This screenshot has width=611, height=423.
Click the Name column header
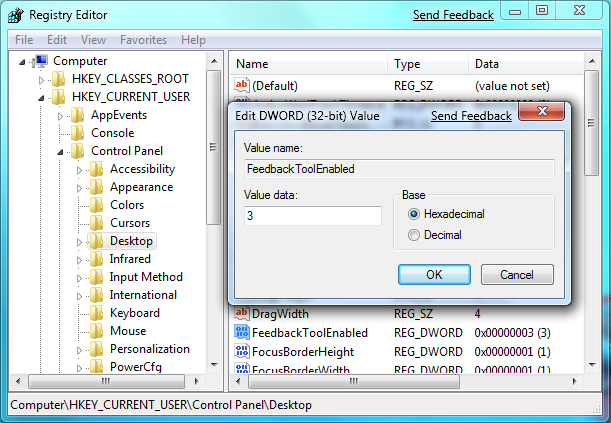click(309, 64)
